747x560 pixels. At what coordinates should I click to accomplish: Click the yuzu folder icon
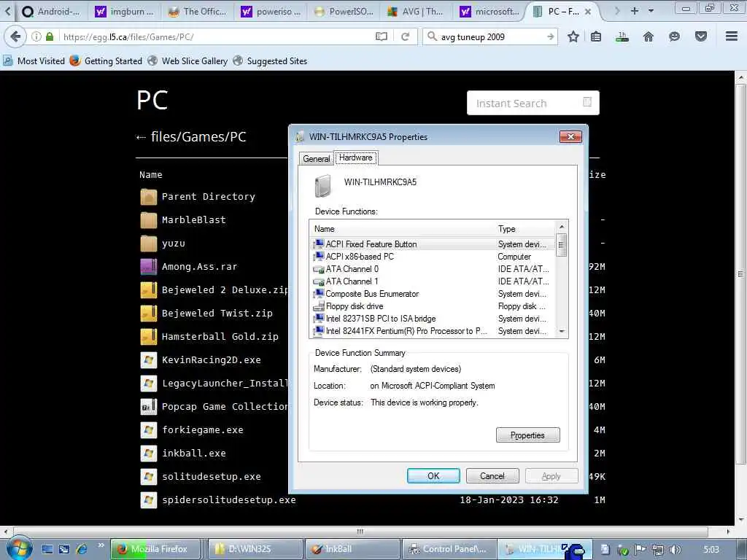(149, 244)
